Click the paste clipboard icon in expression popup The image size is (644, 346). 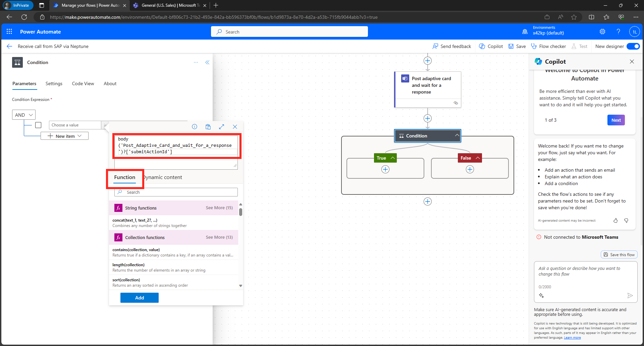pos(208,127)
